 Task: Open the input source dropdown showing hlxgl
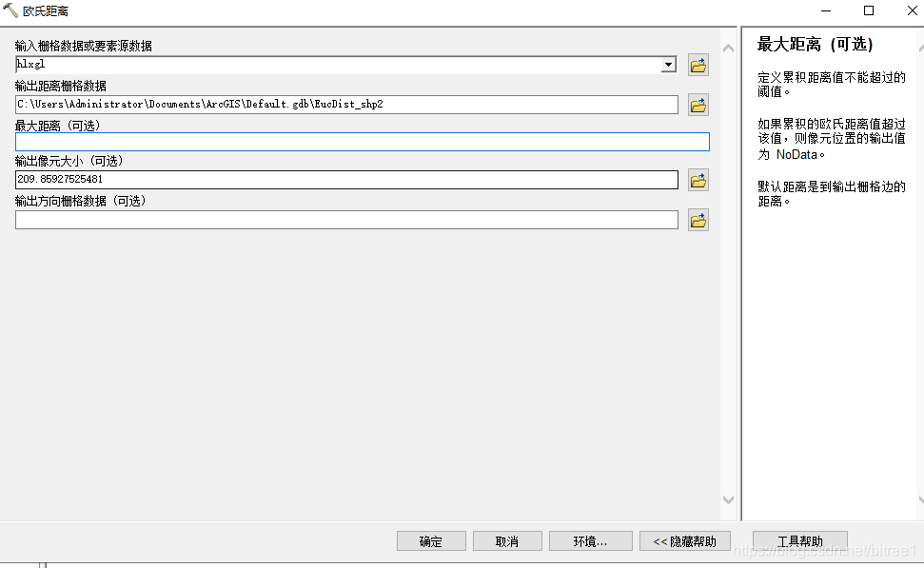[x=668, y=65]
